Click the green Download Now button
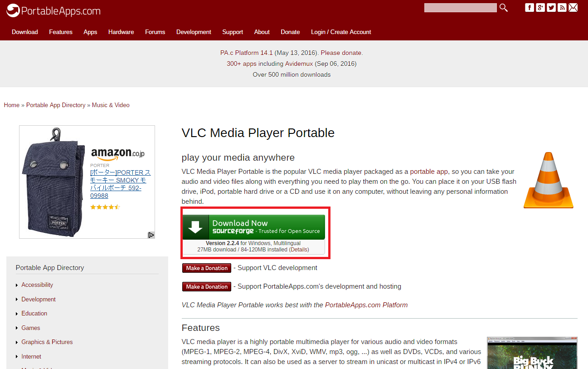Image resolution: width=588 pixels, height=369 pixels. (x=254, y=227)
